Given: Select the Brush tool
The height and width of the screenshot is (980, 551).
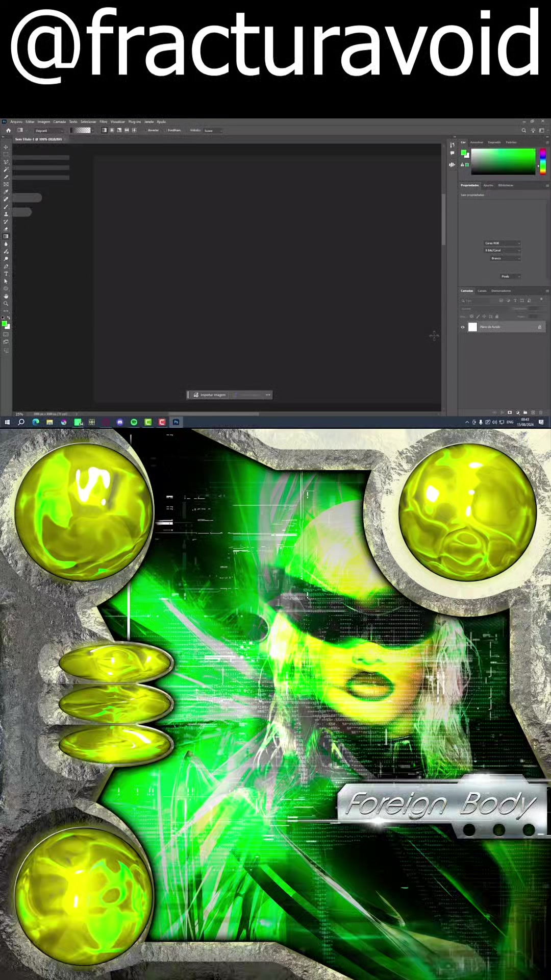Looking at the screenshot, I should click(6, 207).
